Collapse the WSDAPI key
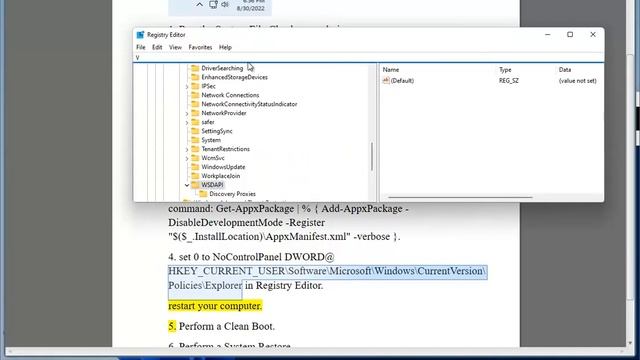The image size is (640, 360). [x=187, y=185]
